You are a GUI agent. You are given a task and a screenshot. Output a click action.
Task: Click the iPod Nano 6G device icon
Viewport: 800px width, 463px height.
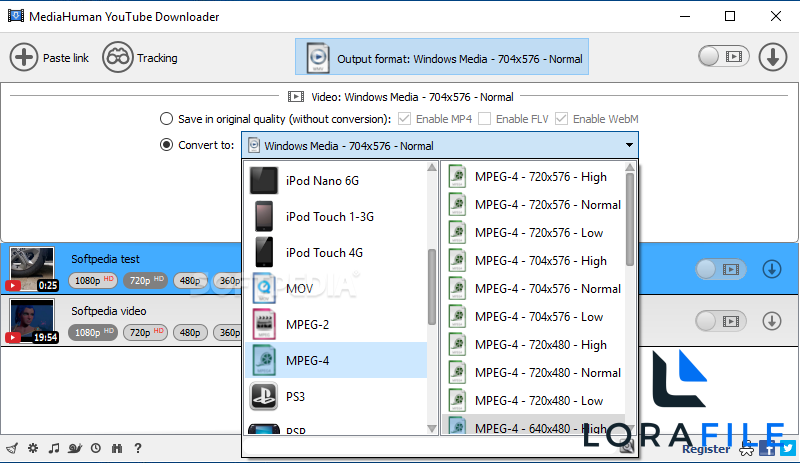pyautogui.click(x=264, y=180)
